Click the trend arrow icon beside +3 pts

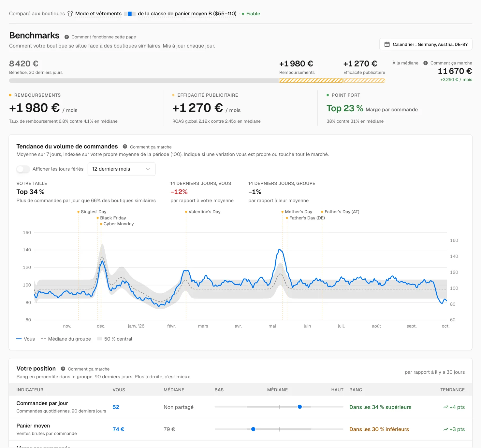[x=445, y=429]
